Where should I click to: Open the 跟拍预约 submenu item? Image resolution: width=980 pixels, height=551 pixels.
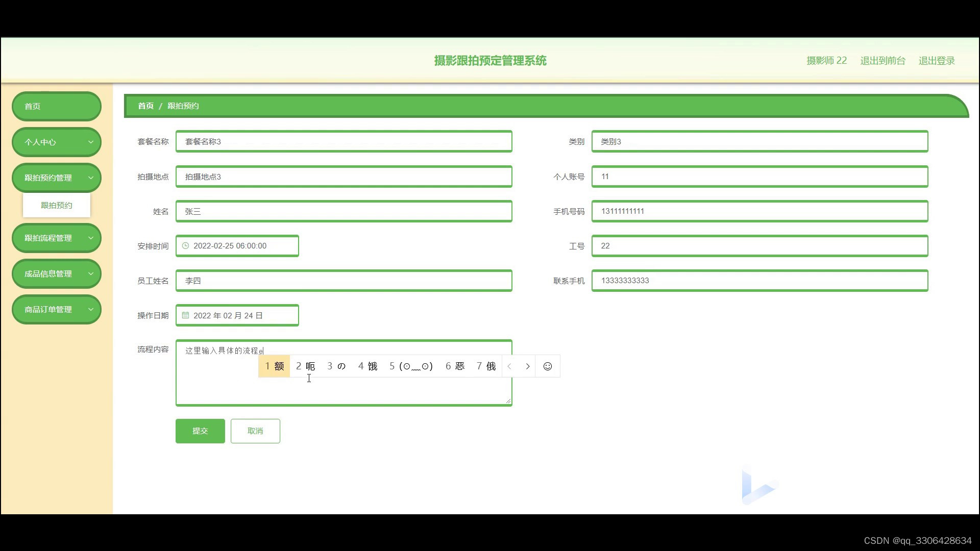point(57,205)
